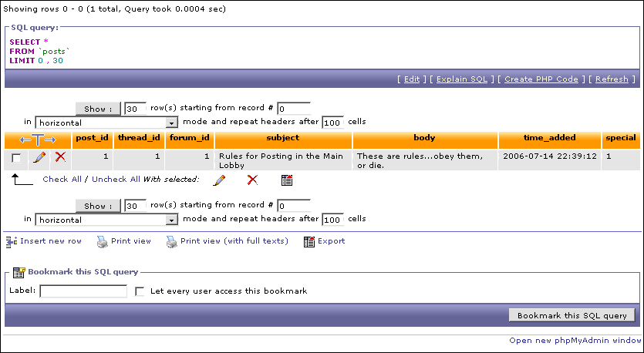Click the Explain SQL link

point(462,79)
